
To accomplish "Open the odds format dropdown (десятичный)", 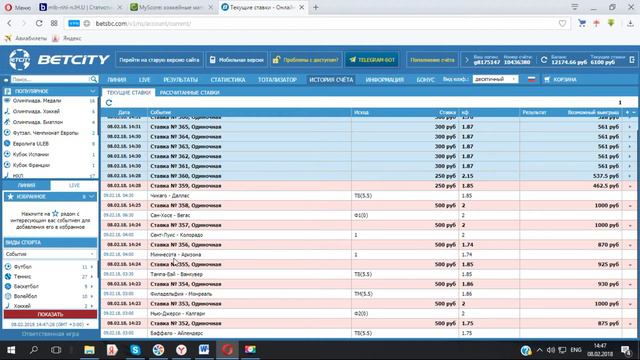I will click(495, 79).
